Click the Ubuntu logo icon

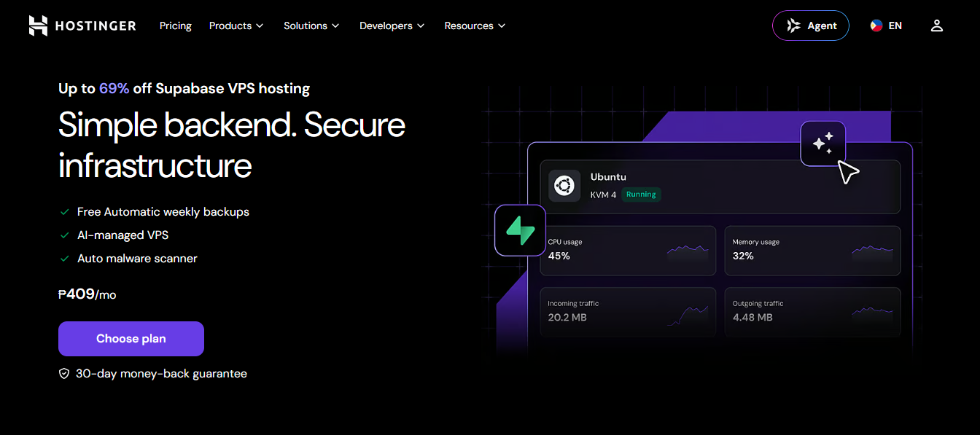564,186
